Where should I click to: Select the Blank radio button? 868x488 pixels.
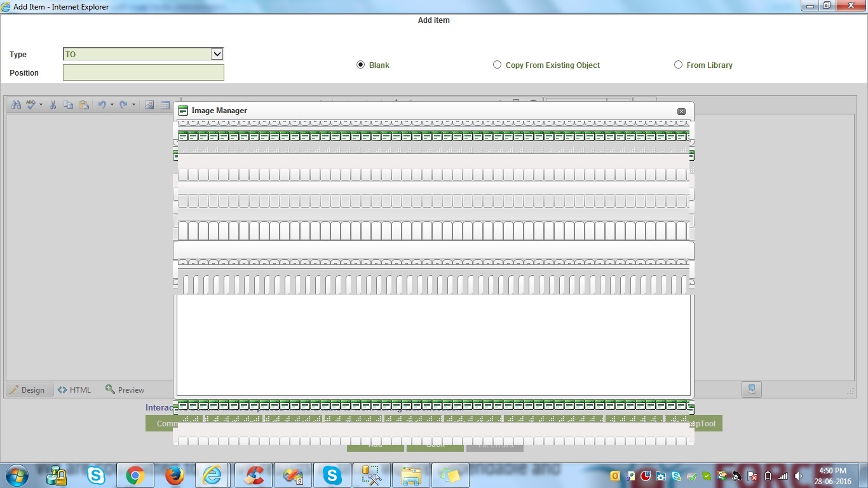(x=361, y=65)
